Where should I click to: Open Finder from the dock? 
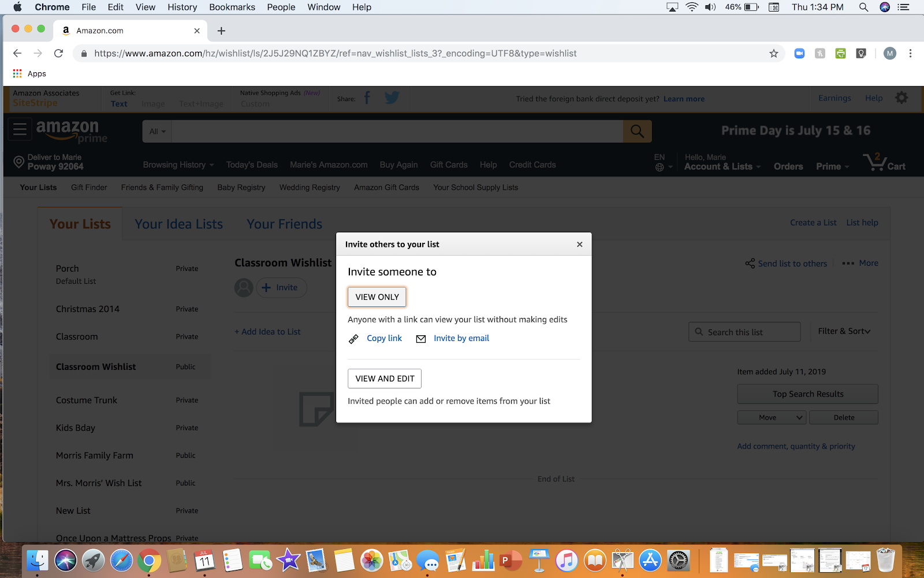tap(38, 560)
